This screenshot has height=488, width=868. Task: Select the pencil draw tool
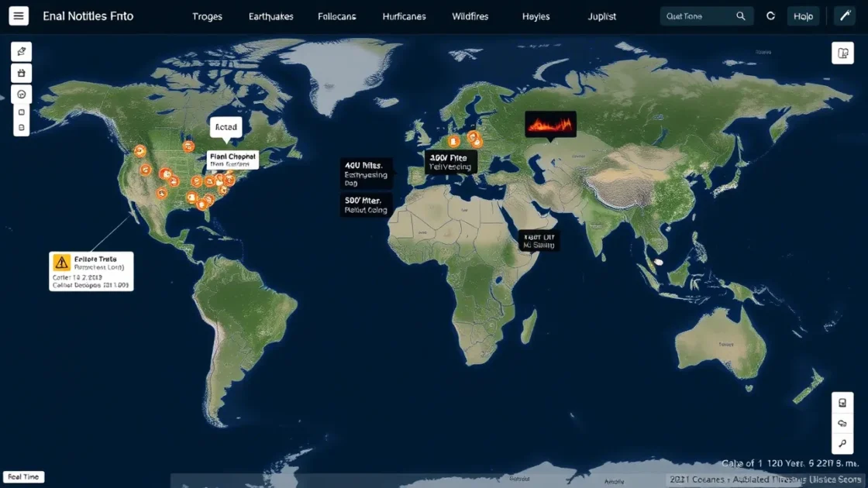(21, 52)
